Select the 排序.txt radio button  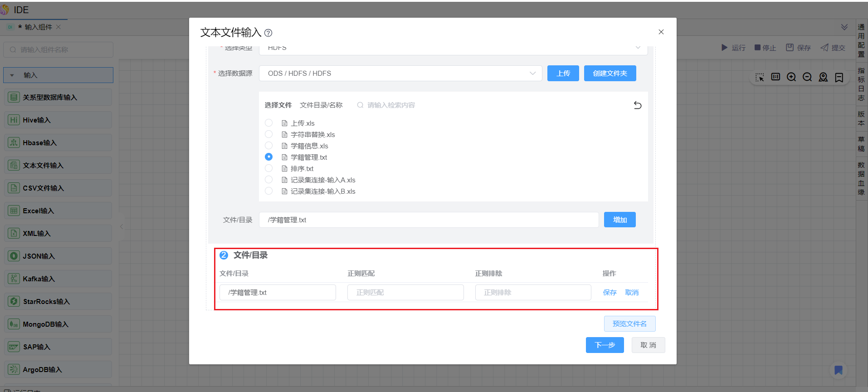click(269, 168)
